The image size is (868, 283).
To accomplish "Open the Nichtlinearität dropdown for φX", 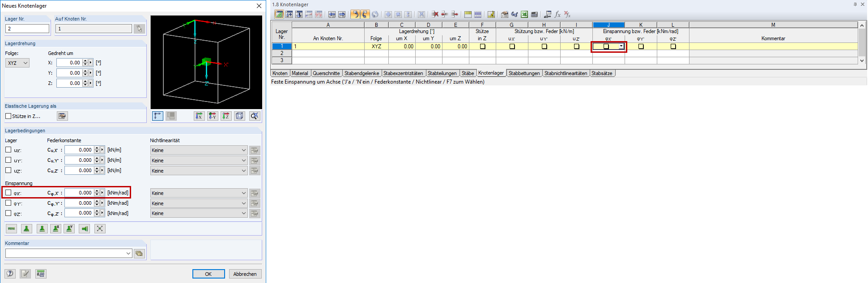I will pos(199,193).
